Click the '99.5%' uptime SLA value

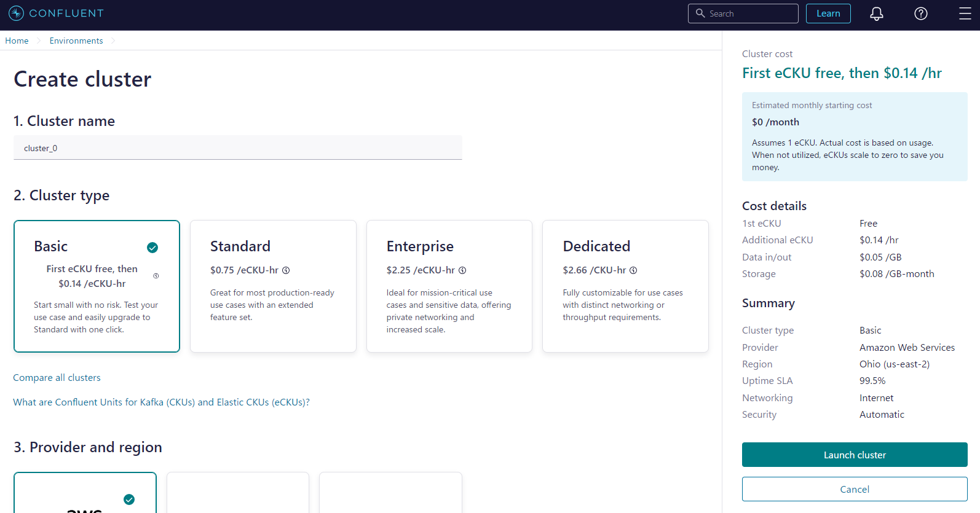[872, 381]
